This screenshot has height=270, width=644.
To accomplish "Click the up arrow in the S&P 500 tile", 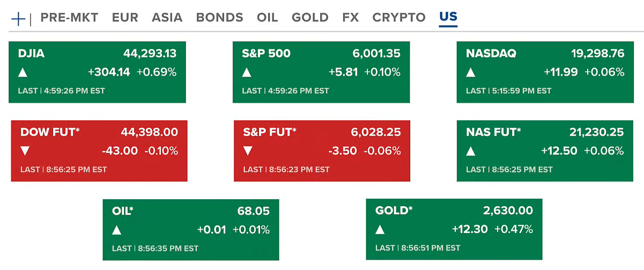I will pos(247,72).
